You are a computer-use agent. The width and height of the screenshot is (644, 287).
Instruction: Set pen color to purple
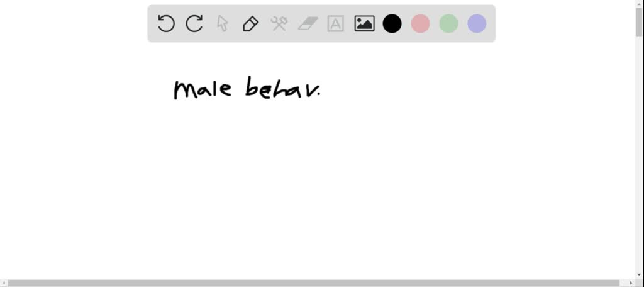(477, 23)
